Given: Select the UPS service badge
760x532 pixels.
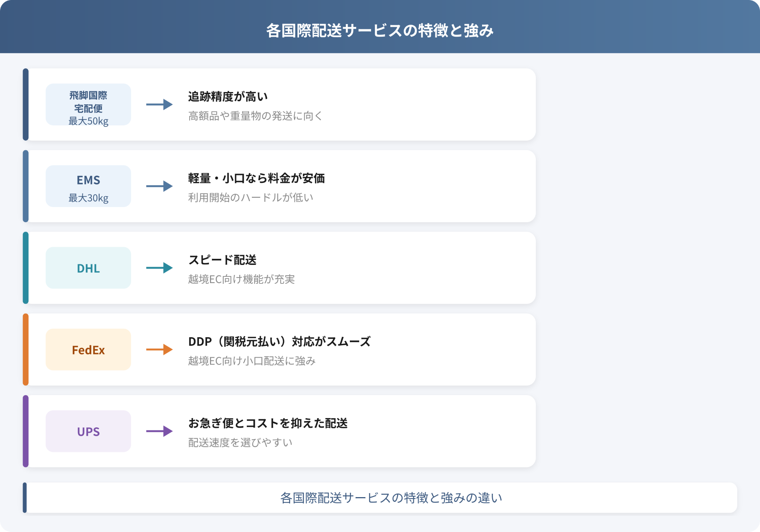Looking at the screenshot, I should click(88, 431).
